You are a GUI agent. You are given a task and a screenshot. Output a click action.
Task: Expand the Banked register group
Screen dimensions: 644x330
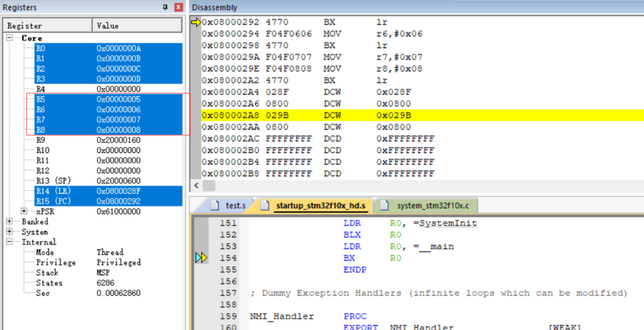pos(9,221)
